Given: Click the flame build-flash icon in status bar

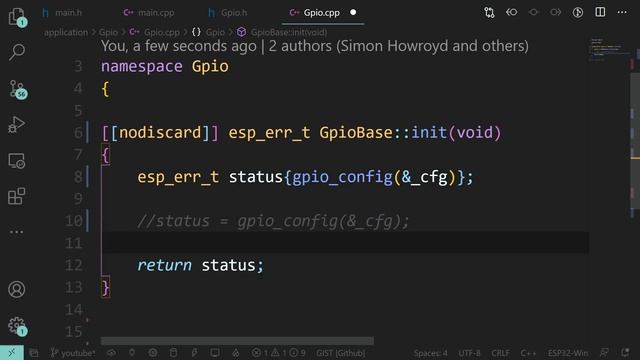Looking at the screenshot, I should click(x=236, y=353).
